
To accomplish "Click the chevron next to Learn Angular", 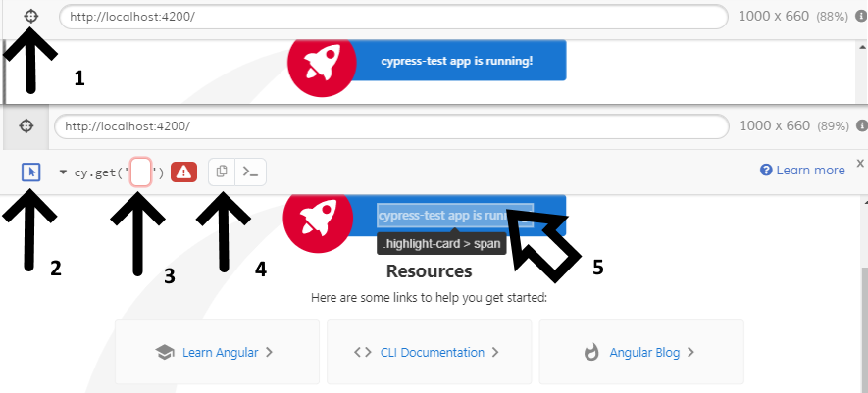I will [x=269, y=352].
